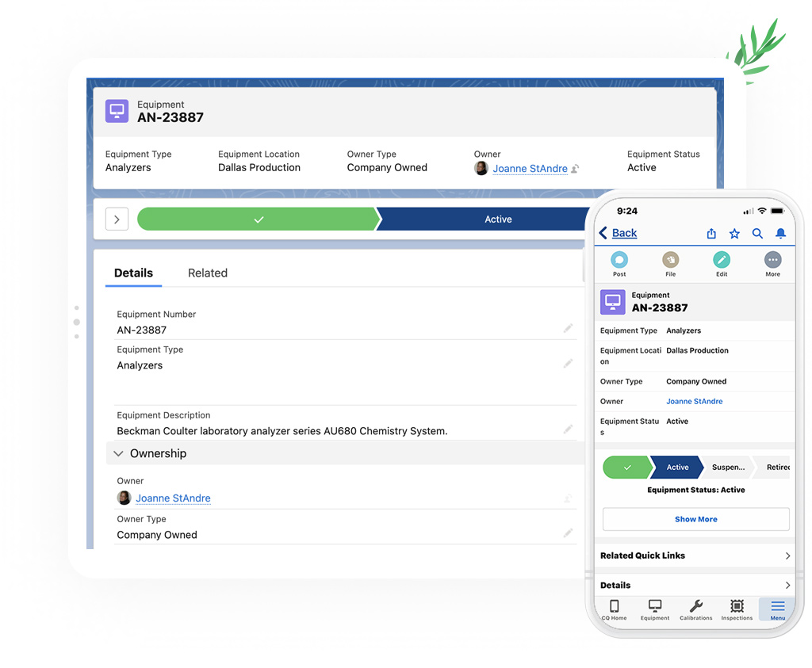Tap the Edit pencil icon on mobile
812x668 pixels.
pyautogui.click(x=721, y=260)
